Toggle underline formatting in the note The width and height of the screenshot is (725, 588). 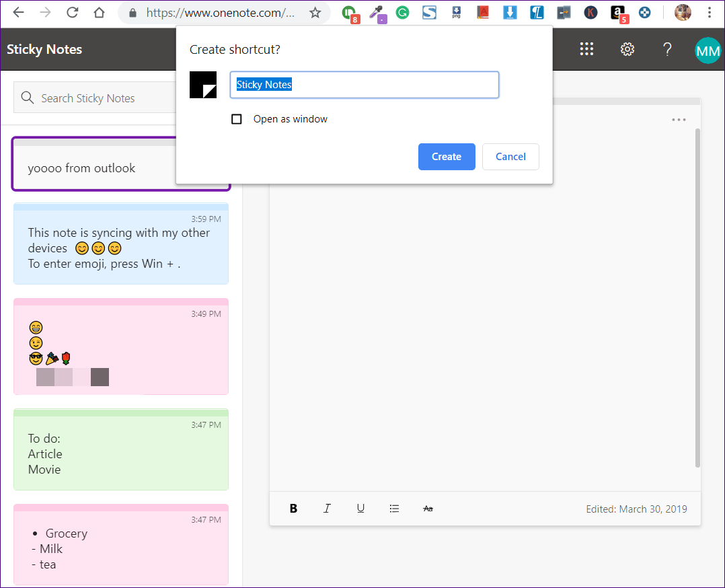pyautogui.click(x=360, y=509)
